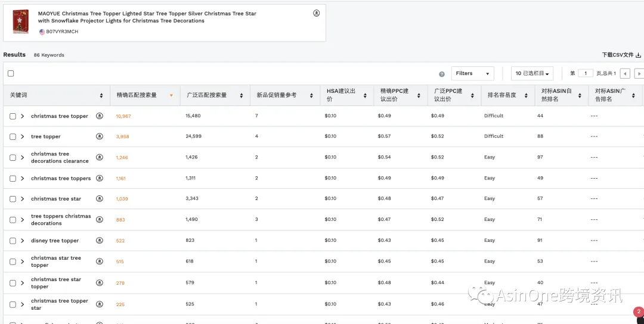
Task: Click search volume 3,958 link
Action: (122, 136)
